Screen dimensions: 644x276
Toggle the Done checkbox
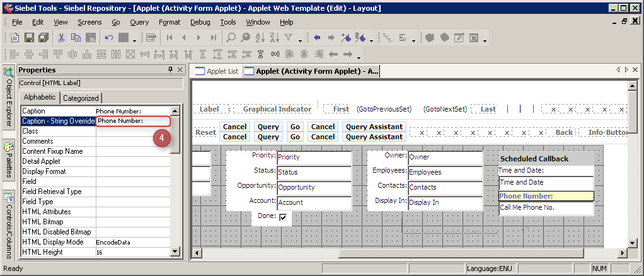pyautogui.click(x=282, y=217)
